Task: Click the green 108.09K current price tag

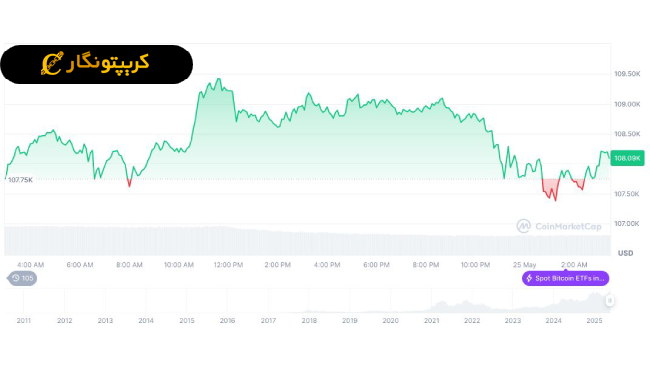Action: [627, 158]
